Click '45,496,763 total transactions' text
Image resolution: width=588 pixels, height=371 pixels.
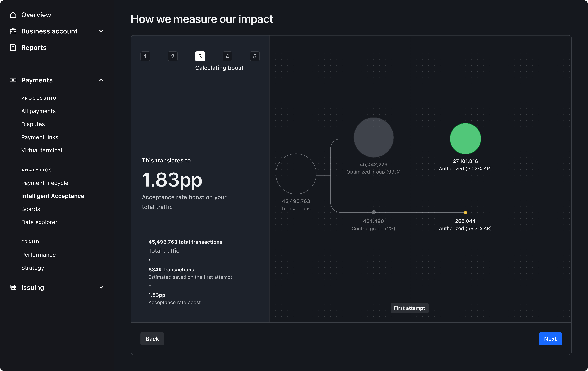[185, 242]
